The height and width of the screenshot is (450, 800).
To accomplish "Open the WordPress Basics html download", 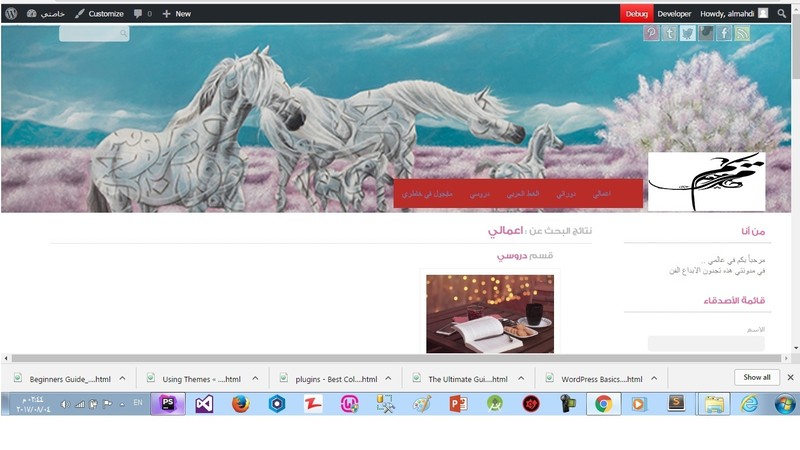I will click(594, 379).
